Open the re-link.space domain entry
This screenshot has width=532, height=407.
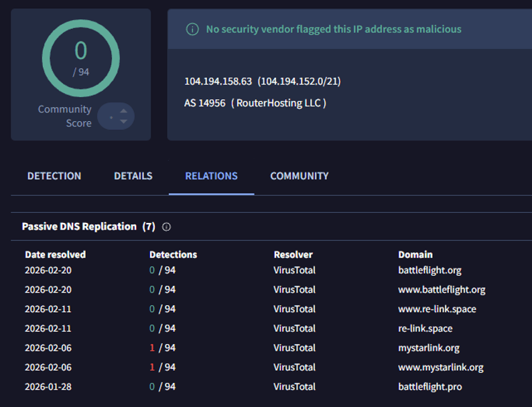click(x=425, y=329)
